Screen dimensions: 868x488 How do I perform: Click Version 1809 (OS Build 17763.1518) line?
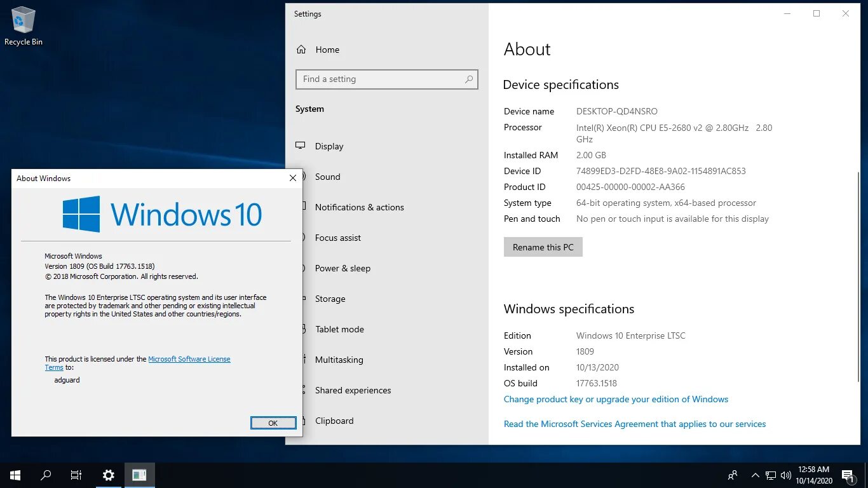100,266
